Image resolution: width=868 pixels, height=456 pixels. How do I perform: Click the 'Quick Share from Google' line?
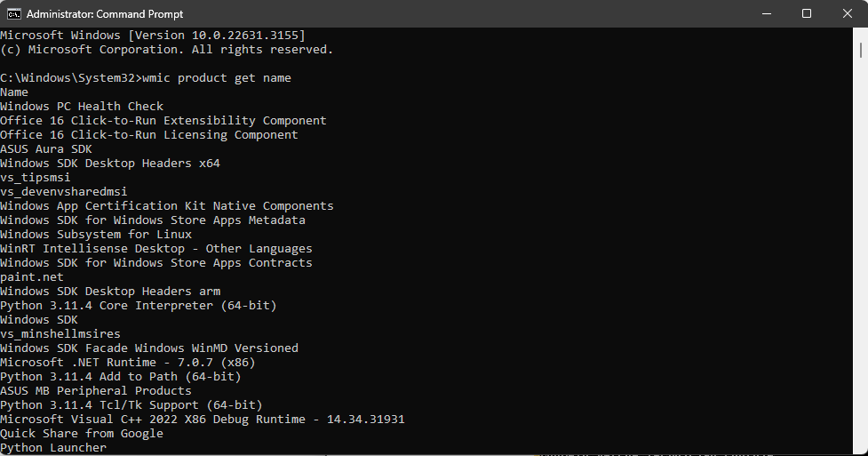[x=82, y=434]
